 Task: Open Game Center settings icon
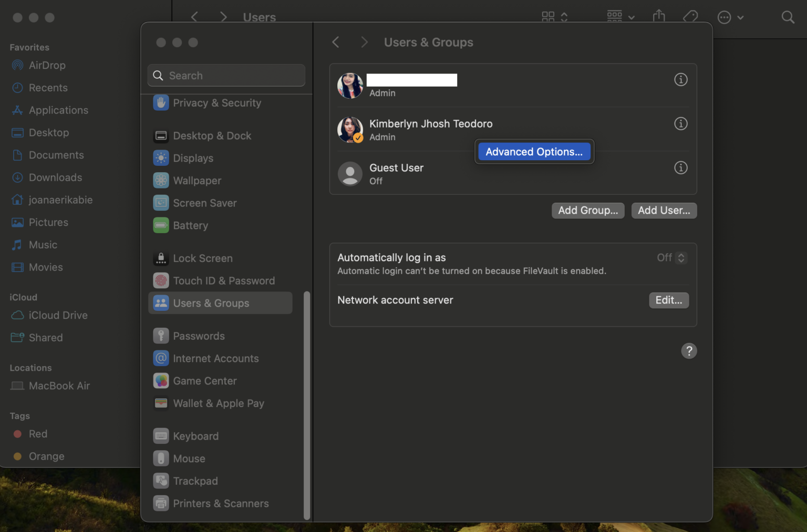point(161,381)
